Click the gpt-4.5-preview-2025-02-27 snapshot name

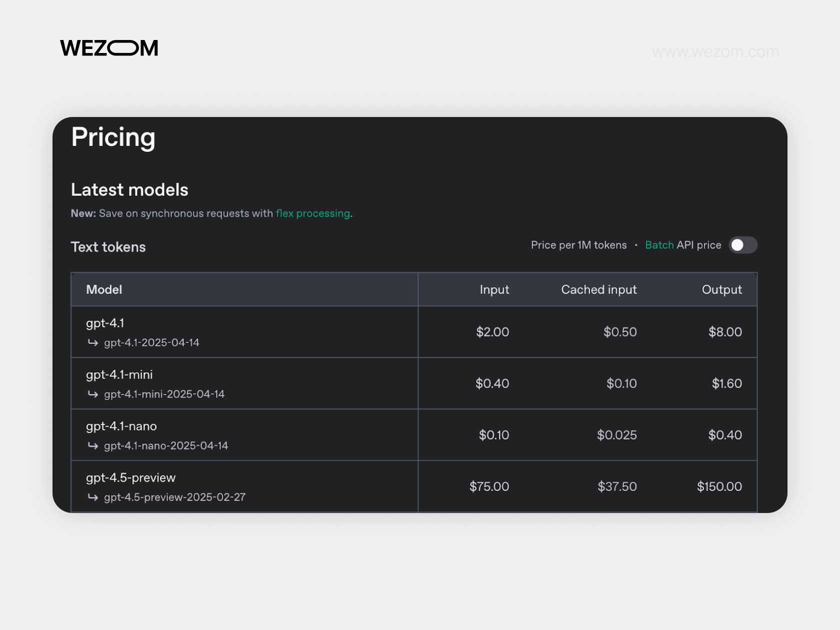point(175,497)
